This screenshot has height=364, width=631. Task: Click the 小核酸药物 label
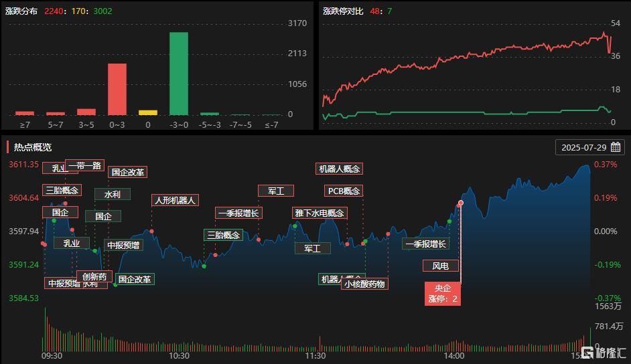pos(365,284)
